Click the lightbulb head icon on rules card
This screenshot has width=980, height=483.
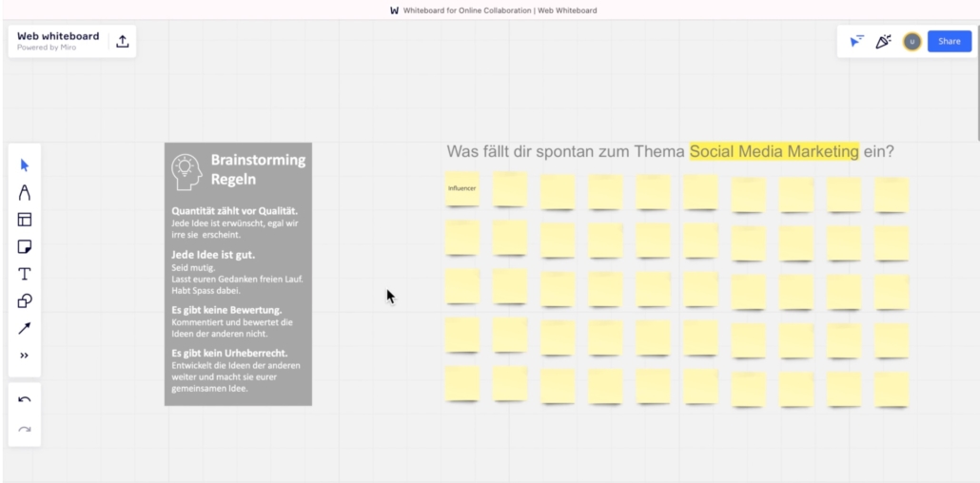click(x=184, y=169)
